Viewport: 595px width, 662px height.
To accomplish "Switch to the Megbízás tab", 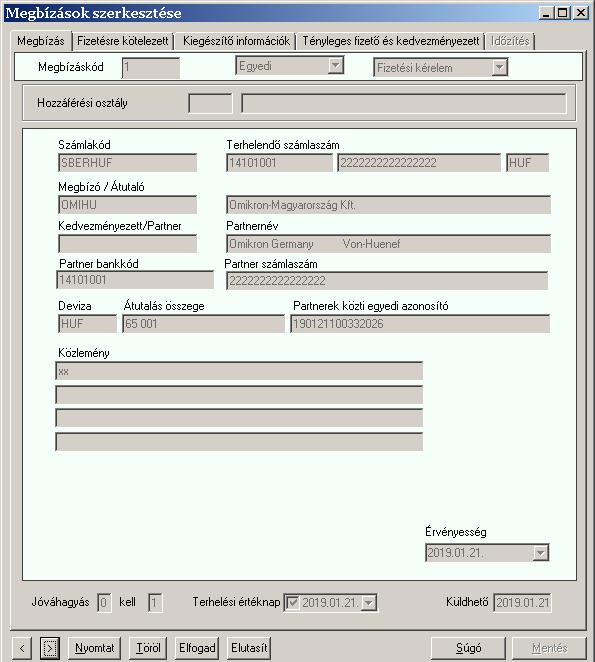I will click(41, 41).
